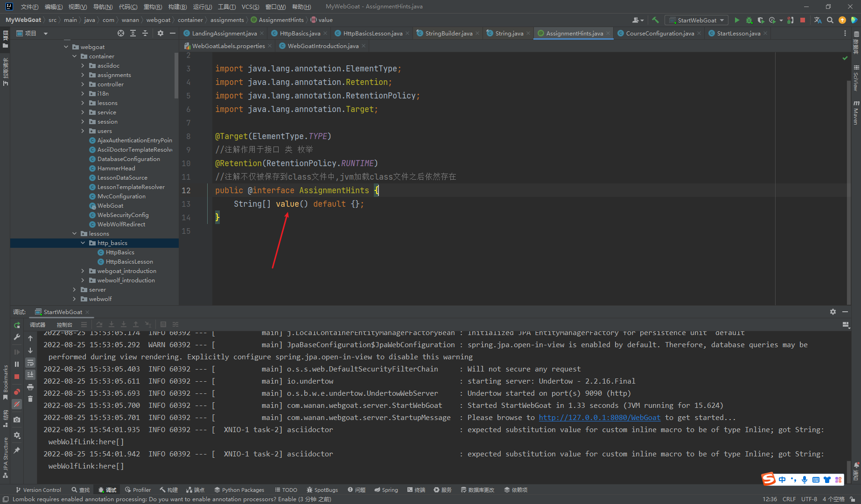Pause the running program in the debugger

pyautogui.click(x=17, y=364)
